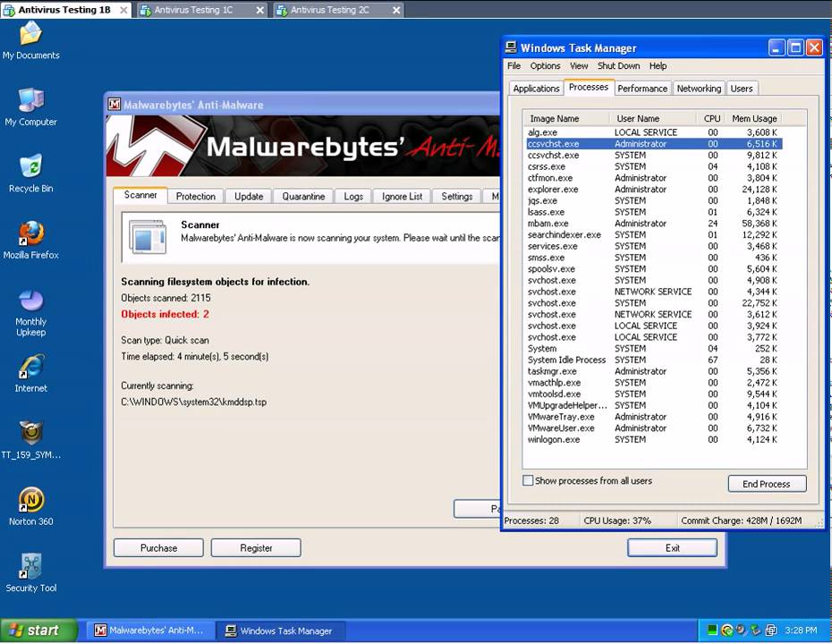Viewport: 832px width, 644px height.
Task: Open the Update tab in Malwarebytes
Action: click(x=249, y=196)
